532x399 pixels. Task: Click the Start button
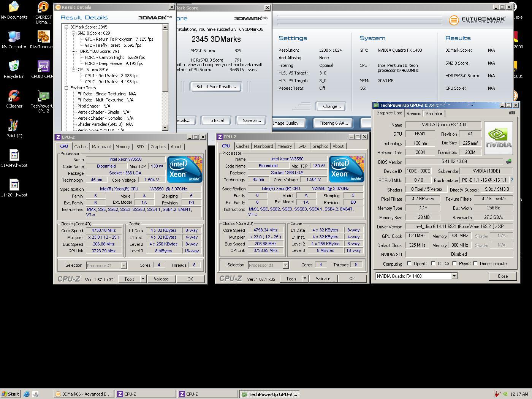pyautogui.click(x=10, y=394)
